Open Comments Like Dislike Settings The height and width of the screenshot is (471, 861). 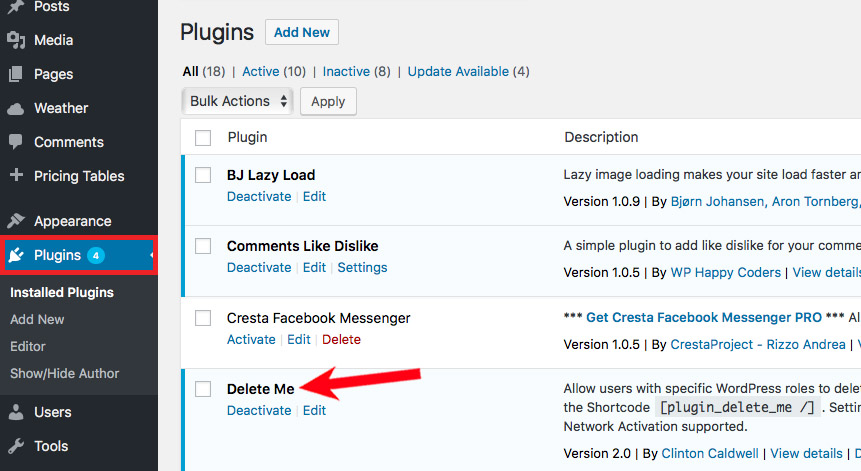[362, 267]
